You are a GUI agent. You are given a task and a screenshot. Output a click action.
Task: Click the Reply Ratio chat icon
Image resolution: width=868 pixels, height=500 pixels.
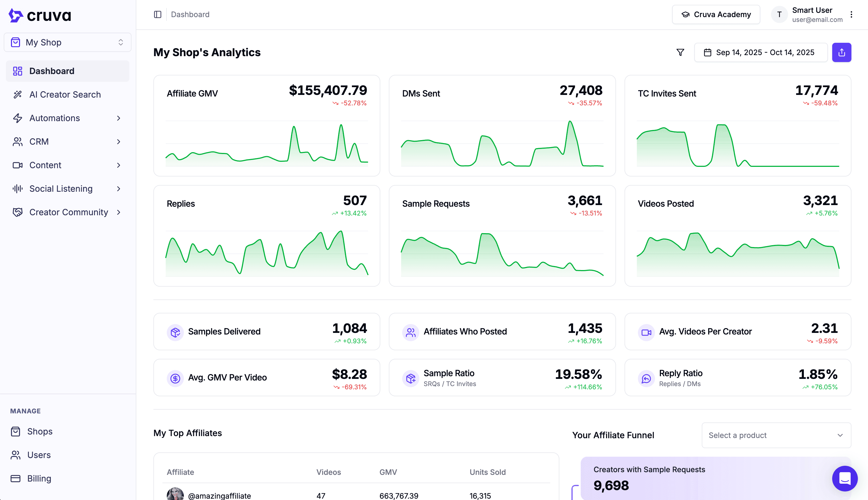pos(646,378)
